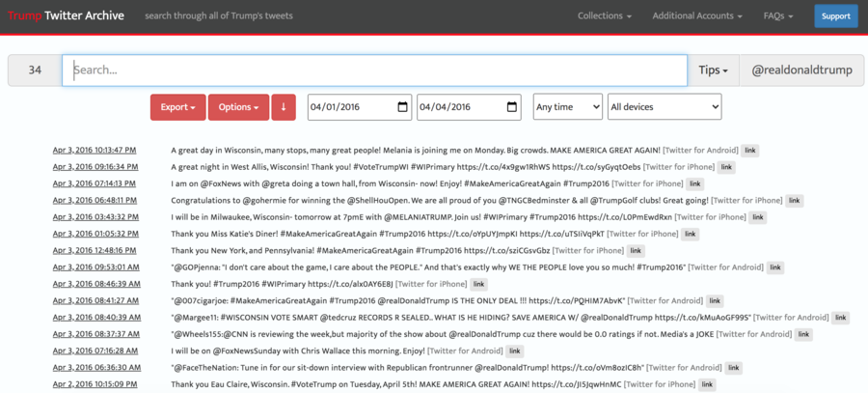Open timestamp Apr 3, 2016 06:48:11 PM
The width and height of the screenshot is (868, 393).
[95, 200]
